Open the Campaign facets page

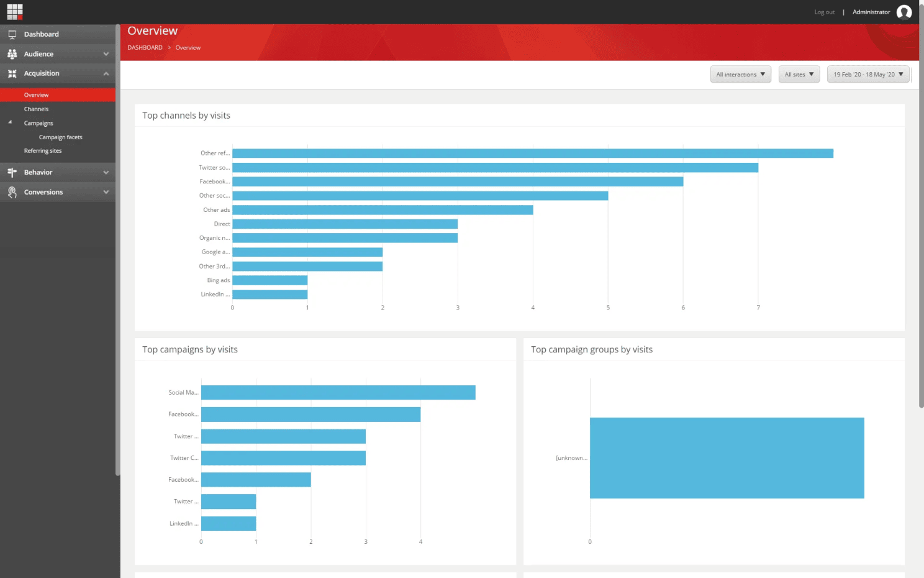pyautogui.click(x=60, y=137)
